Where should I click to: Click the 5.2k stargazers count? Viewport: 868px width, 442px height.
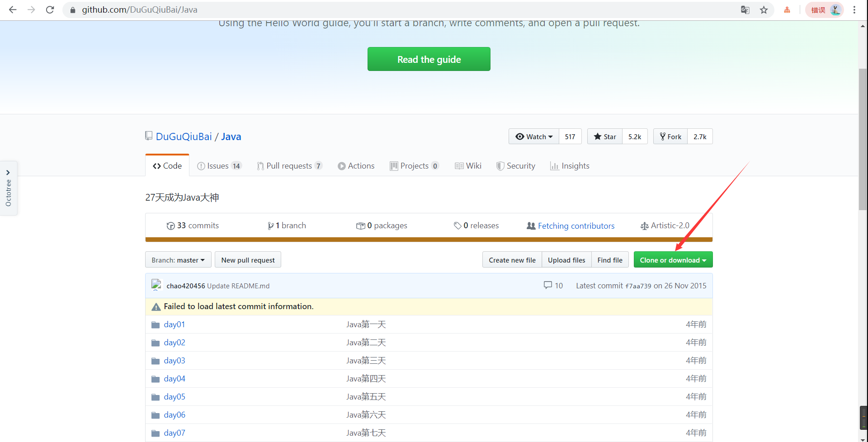tap(635, 136)
